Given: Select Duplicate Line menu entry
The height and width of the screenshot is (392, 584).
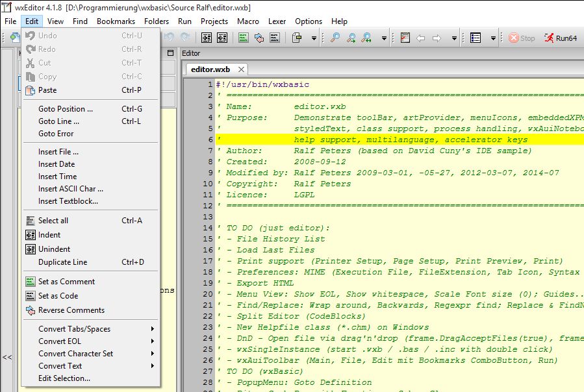Looking at the screenshot, I should click(62, 262).
